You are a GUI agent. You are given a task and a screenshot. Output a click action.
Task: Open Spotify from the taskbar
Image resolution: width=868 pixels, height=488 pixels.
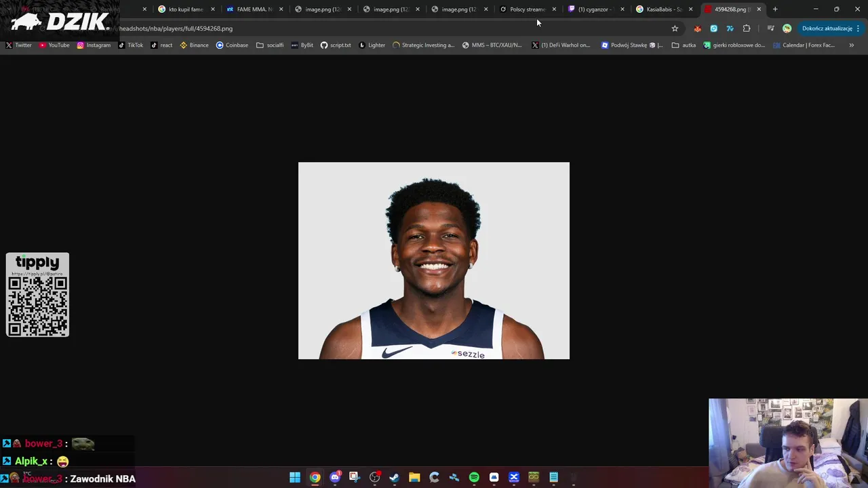click(474, 477)
